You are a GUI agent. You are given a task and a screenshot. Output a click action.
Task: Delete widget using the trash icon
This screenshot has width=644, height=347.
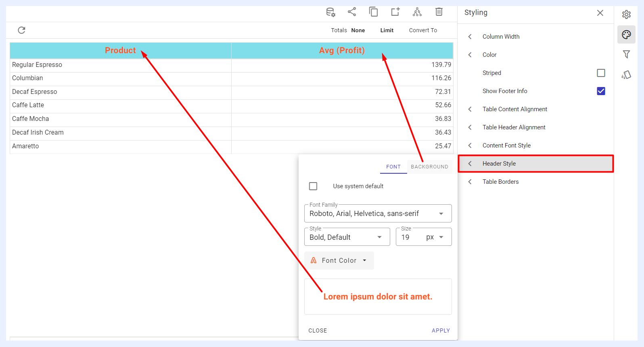click(x=439, y=12)
